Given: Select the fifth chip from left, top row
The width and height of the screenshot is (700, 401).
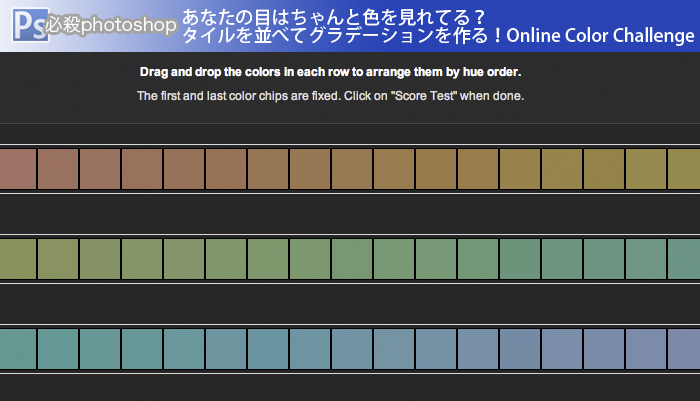Looking at the screenshot, I should pyautogui.click(x=184, y=169).
